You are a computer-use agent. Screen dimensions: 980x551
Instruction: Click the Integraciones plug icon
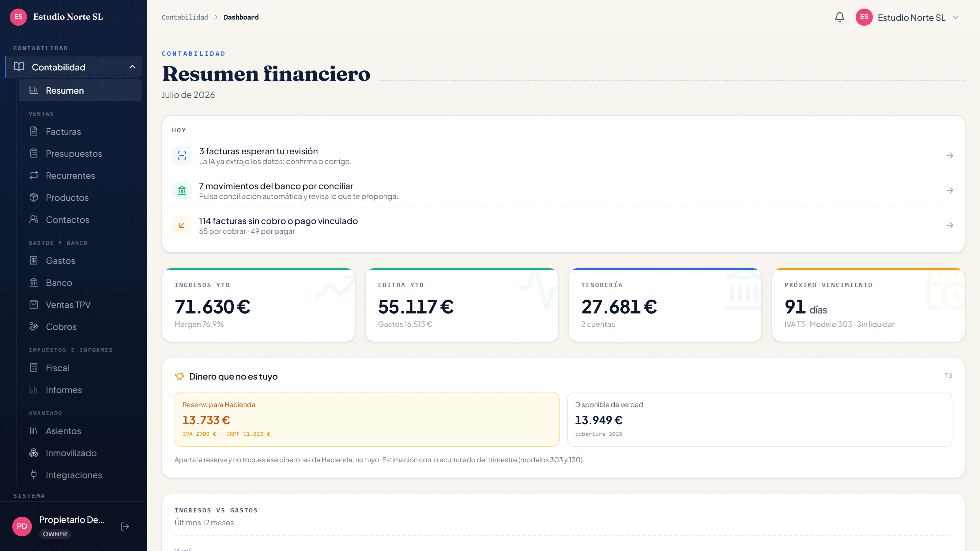[x=34, y=474]
